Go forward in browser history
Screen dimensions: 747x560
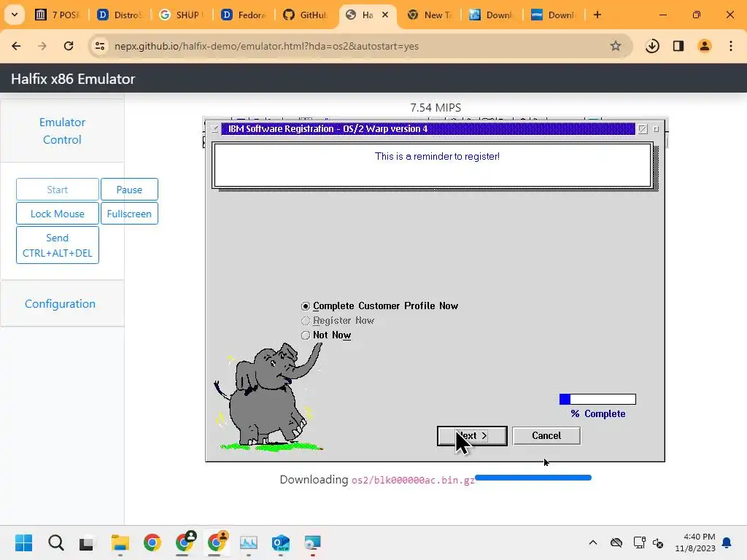point(42,46)
